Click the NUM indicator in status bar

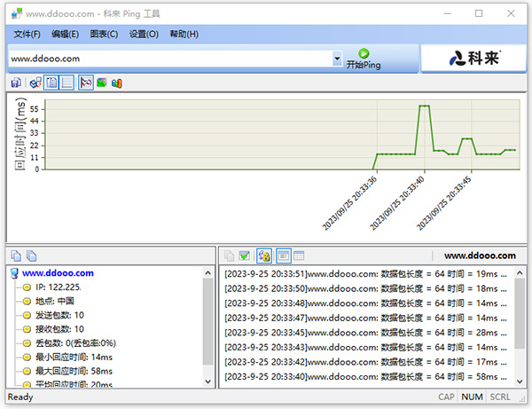click(x=472, y=397)
